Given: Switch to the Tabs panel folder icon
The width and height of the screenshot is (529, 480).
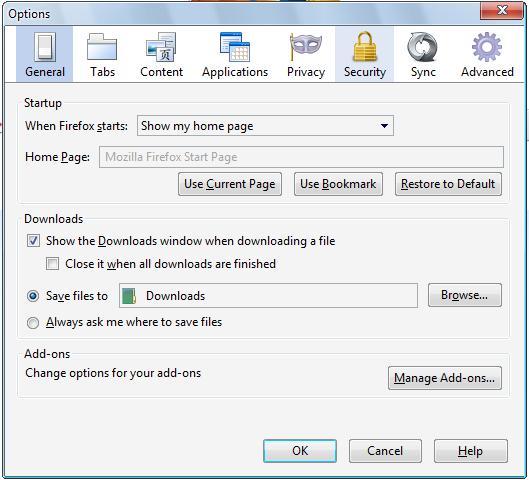Looking at the screenshot, I should [x=102, y=47].
